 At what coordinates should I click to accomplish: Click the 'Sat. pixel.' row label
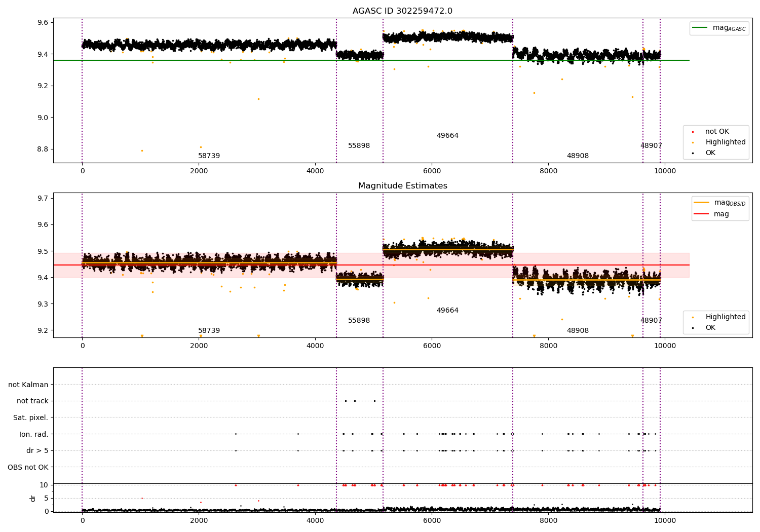(31, 418)
